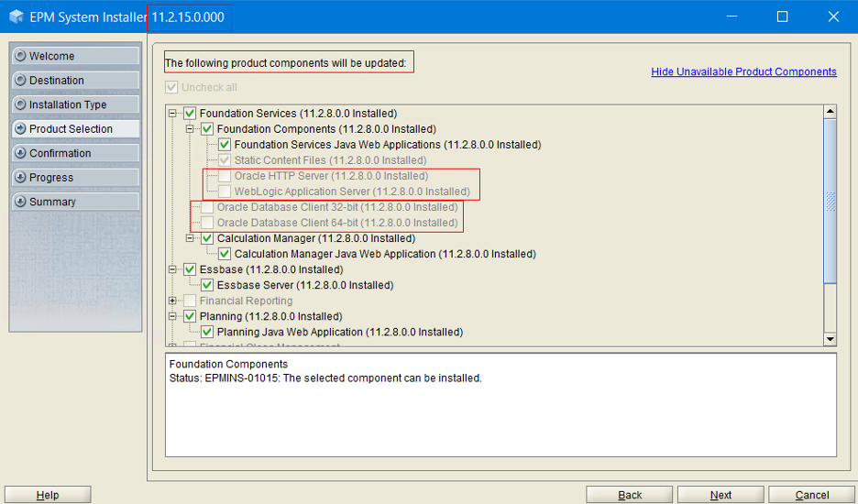
Task: Select the Product Selection step
Action: point(75,128)
